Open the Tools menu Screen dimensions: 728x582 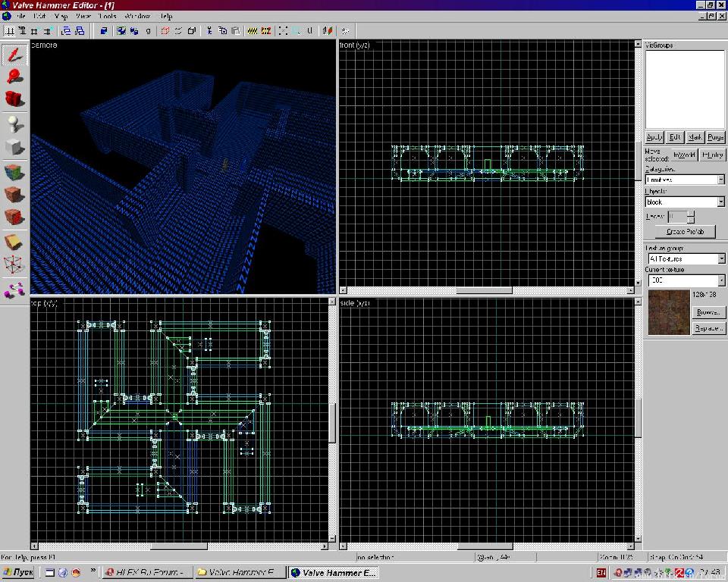107,16
